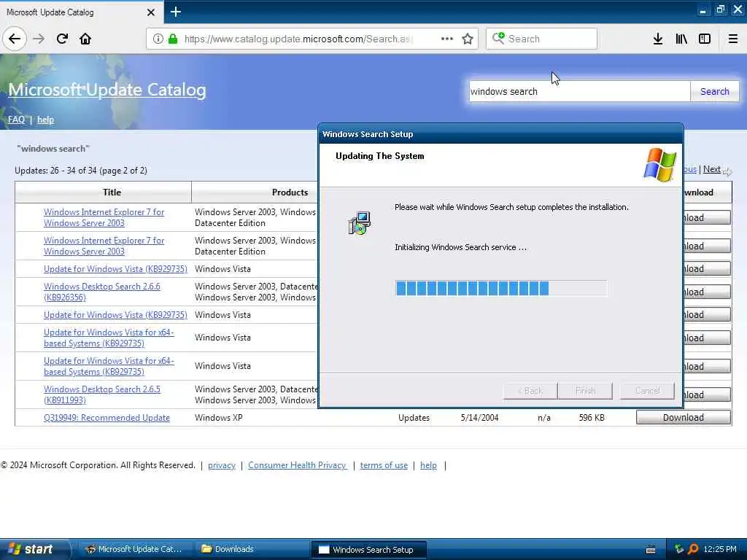The width and height of the screenshot is (747, 560).
Task: Click the 12:25 PM taskbar clock
Action: [x=720, y=549]
